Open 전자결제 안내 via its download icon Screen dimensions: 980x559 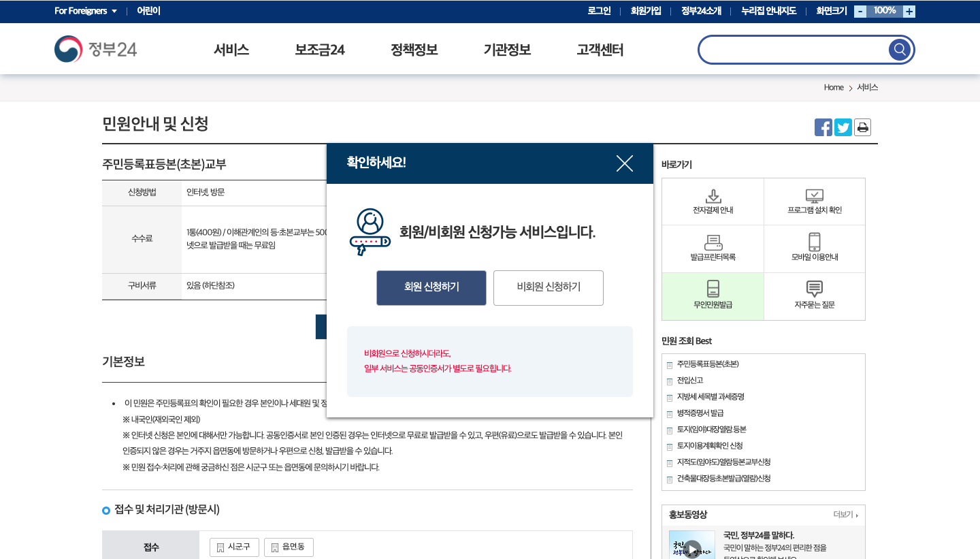click(713, 196)
